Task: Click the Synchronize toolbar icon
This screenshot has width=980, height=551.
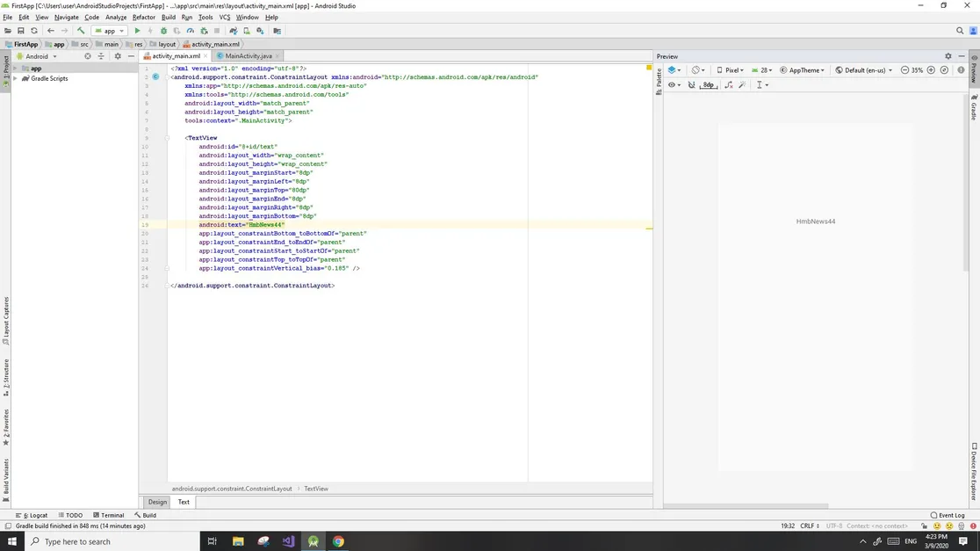Action: tap(34, 31)
